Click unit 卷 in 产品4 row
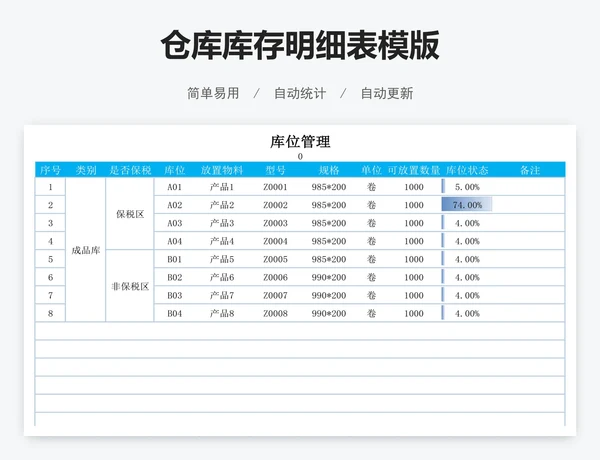This screenshot has height=460, width=600. [x=371, y=241]
